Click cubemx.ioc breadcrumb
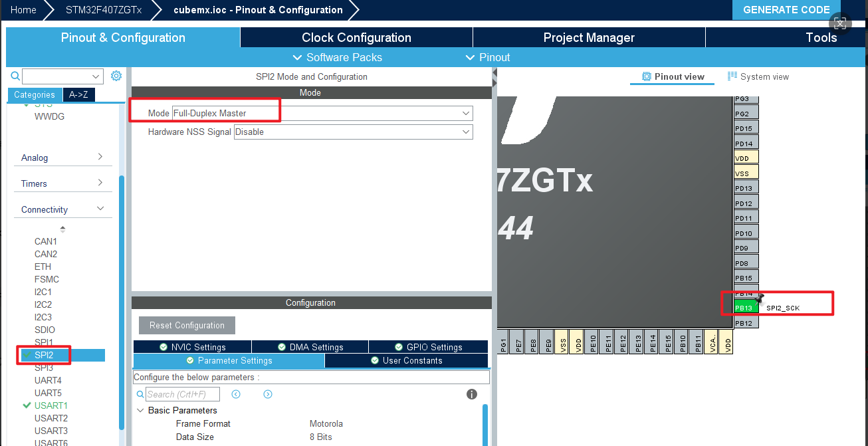The height and width of the screenshot is (446, 868). (258, 9)
